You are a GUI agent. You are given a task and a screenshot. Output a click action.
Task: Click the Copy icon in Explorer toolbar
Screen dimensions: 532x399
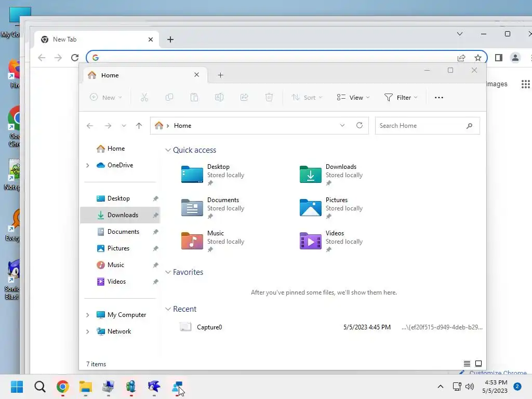pos(169,98)
